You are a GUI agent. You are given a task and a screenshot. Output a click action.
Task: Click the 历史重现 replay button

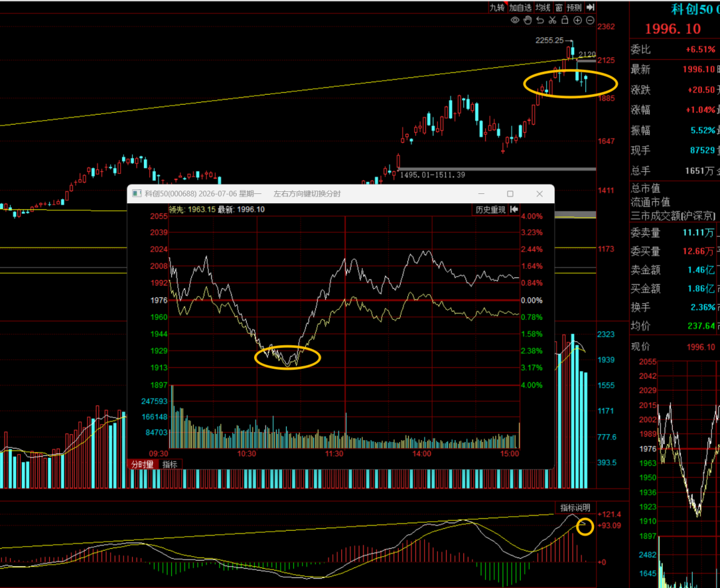pyautogui.click(x=490, y=210)
